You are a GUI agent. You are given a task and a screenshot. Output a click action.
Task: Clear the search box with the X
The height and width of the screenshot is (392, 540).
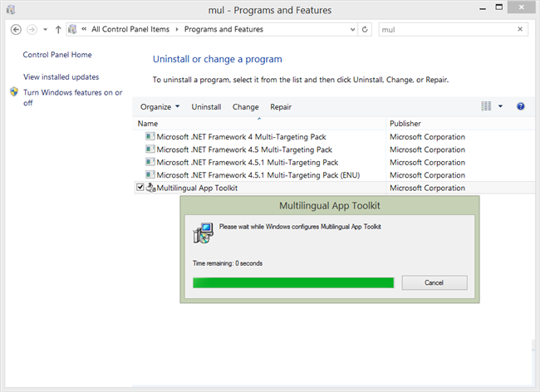click(x=520, y=29)
